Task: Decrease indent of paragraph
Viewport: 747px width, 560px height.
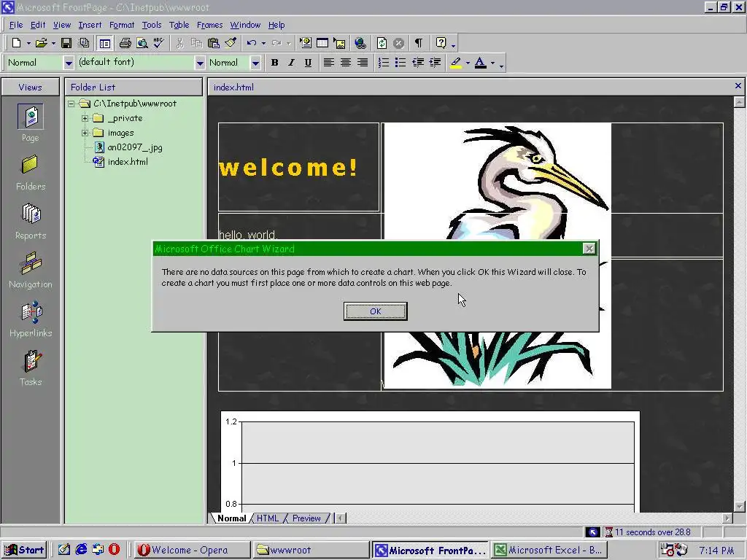Action: click(418, 63)
